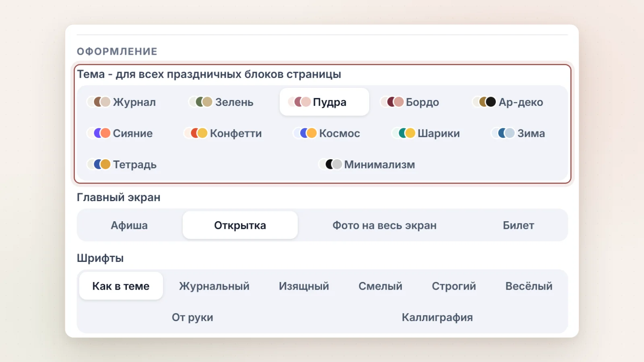The height and width of the screenshot is (362, 644).
Task: Click the Зима theme color dots
Action: [x=503, y=133]
